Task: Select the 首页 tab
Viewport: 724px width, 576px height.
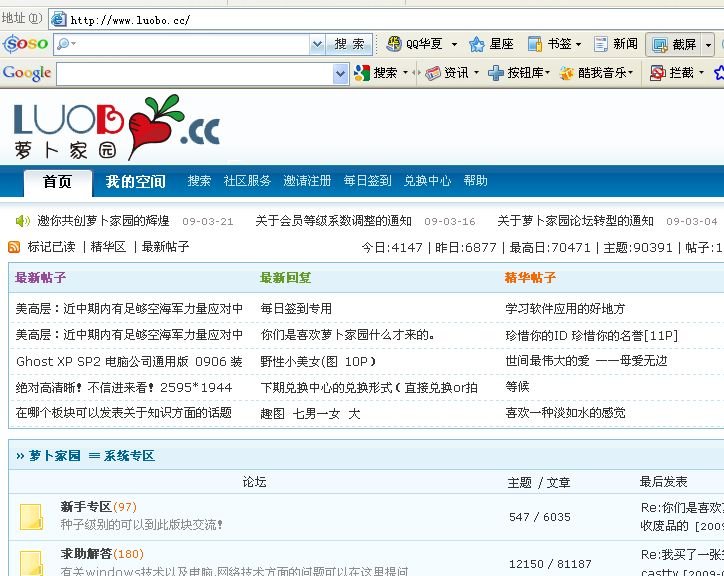Action: click(x=58, y=183)
